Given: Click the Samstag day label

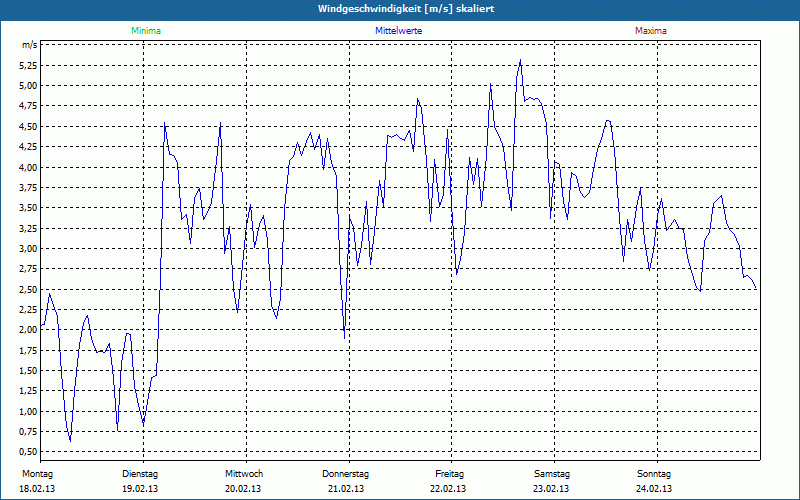Looking at the screenshot, I should pyautogui.click(x=552, y=474).
